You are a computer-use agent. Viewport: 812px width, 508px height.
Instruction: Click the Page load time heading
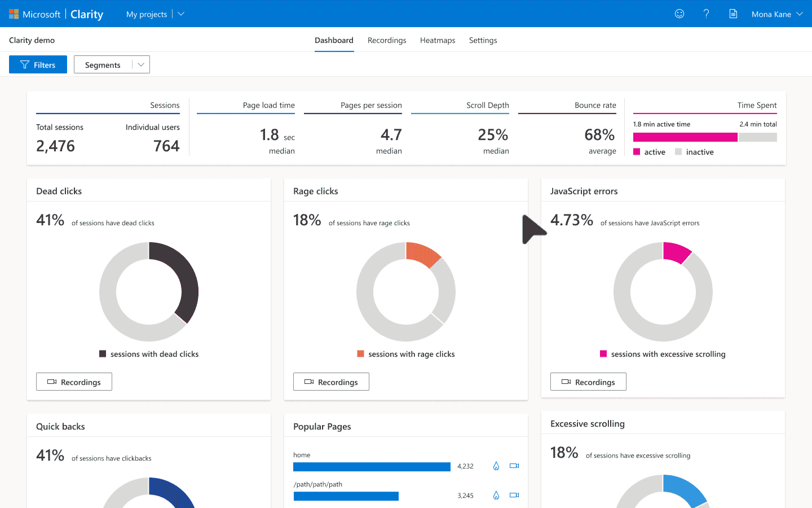point(269,105)
